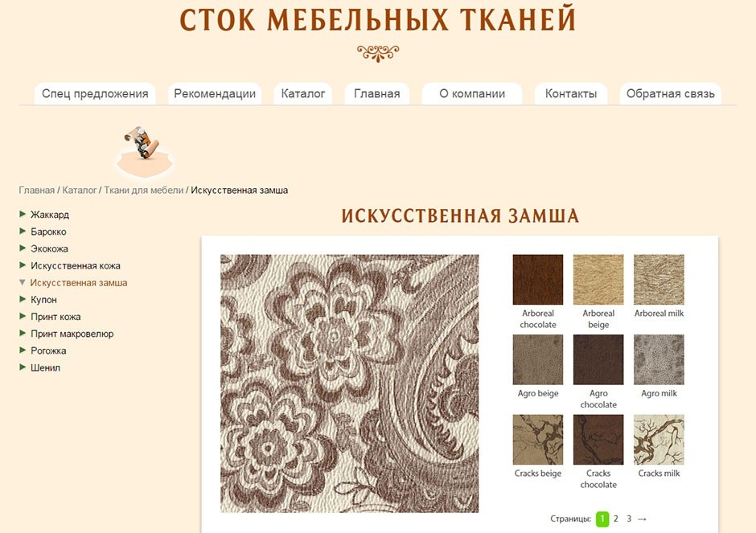
Task: Collapse the Искусственная замша arrow
Action: coord(23,282)
